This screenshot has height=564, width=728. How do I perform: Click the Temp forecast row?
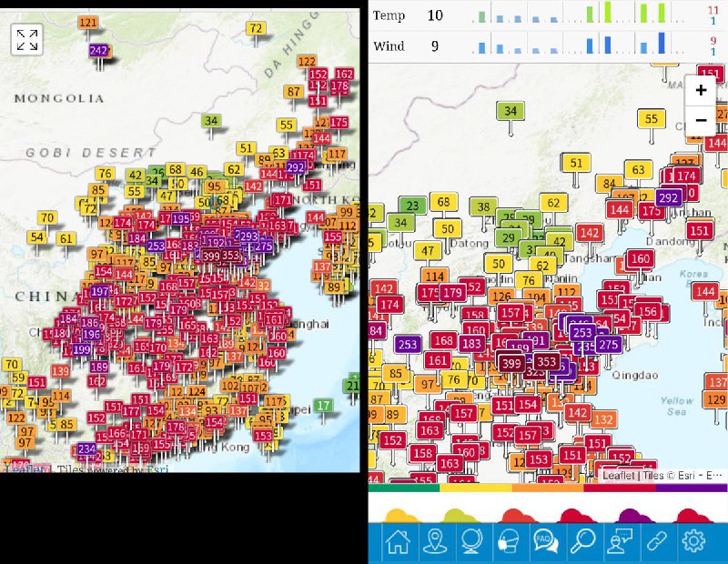click(x=546, y=15)
